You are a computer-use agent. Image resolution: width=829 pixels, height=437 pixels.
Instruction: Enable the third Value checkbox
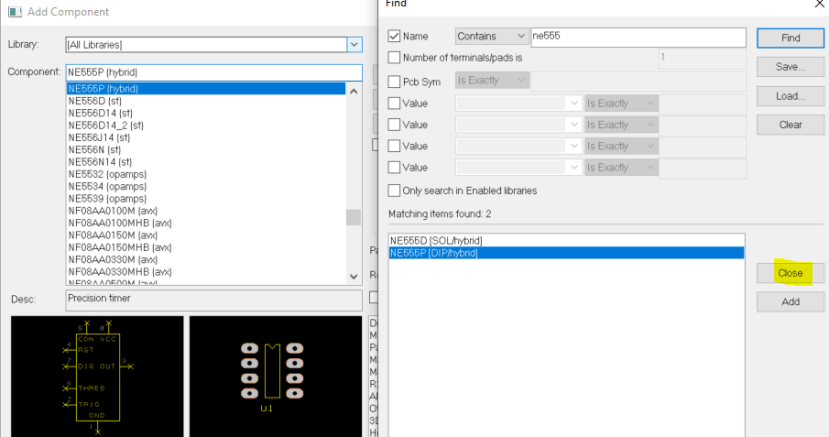point(394,145)
